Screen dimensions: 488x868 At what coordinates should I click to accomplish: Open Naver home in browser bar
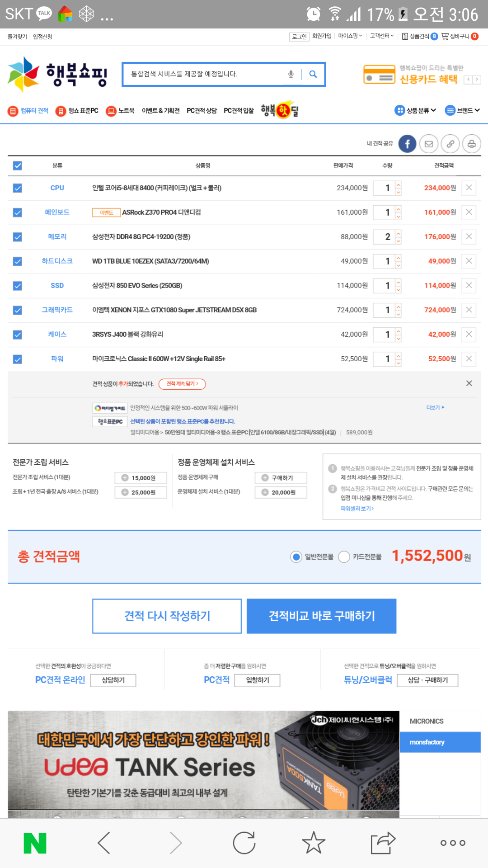click(x=35, y=843)
